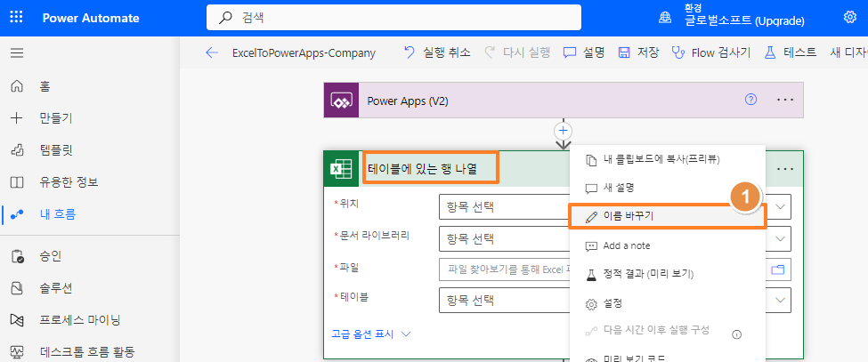
Task: Click 설명 comments button
Action: click(x=584, y=52)
